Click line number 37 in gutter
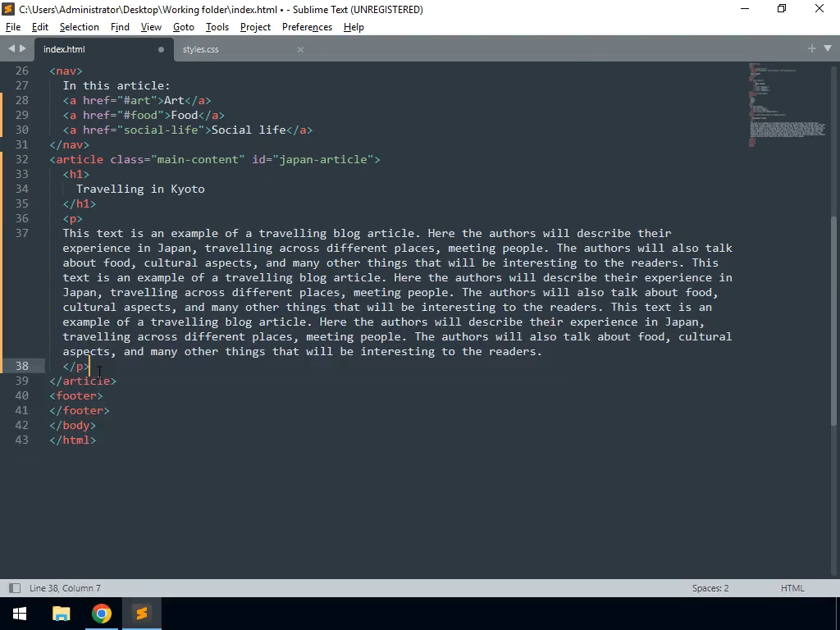The height and width of the screenshot is (630, 840). (x=22, y=233)
